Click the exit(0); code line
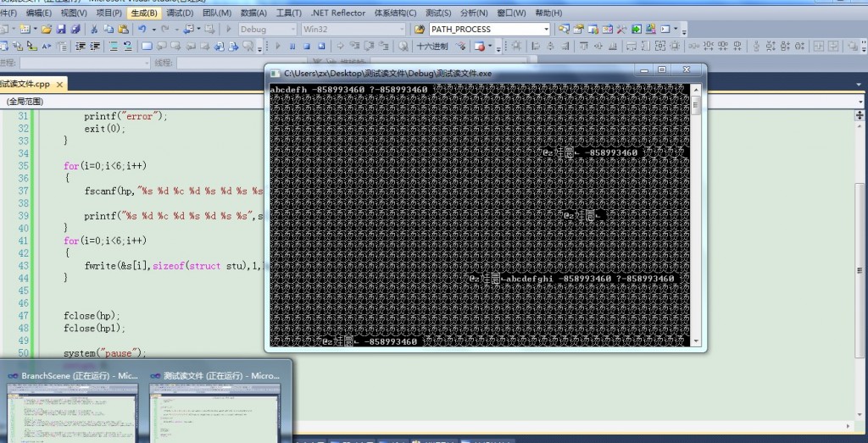 pyautogui.click(x=105, y=128)
